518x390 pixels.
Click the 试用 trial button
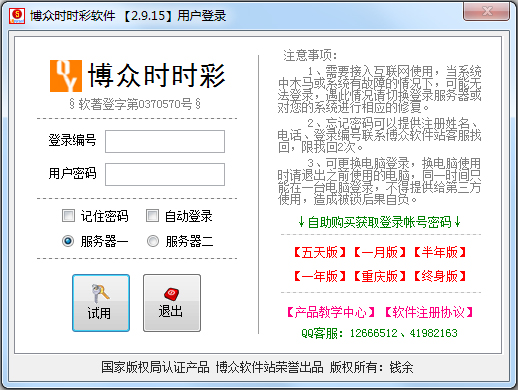101,303
